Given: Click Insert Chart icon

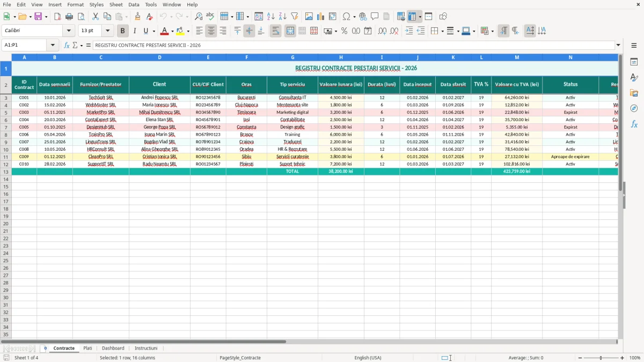Looking at the screenshot, I should [x=321, y=17].
